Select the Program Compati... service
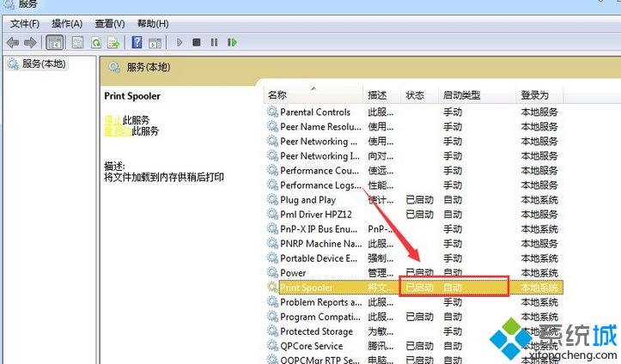The image size is (621, 364). coord(414,317)
